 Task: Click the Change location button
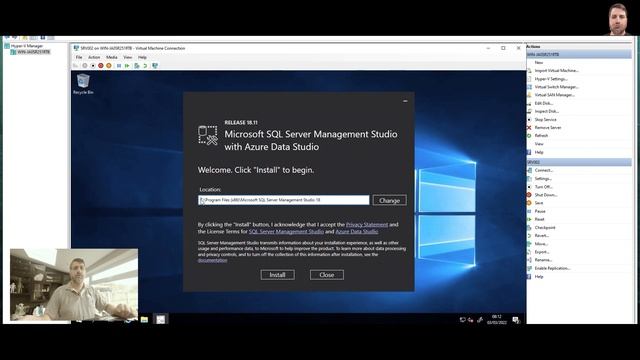[389, 200]
